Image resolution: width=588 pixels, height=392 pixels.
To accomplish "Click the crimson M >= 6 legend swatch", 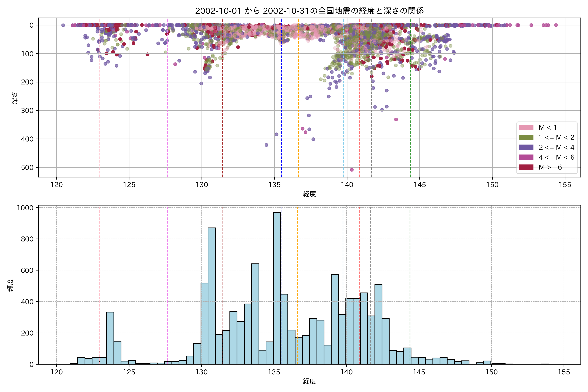I will [x=526, y=167].
